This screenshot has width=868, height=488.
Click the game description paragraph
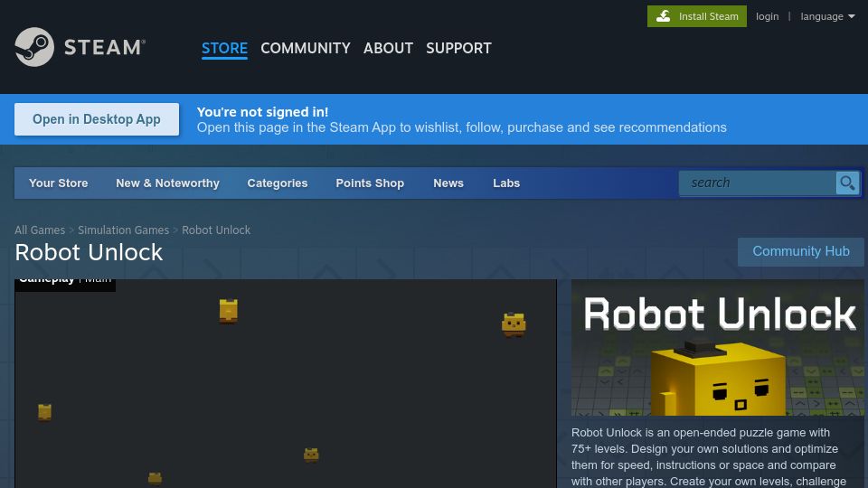[709, 457]
